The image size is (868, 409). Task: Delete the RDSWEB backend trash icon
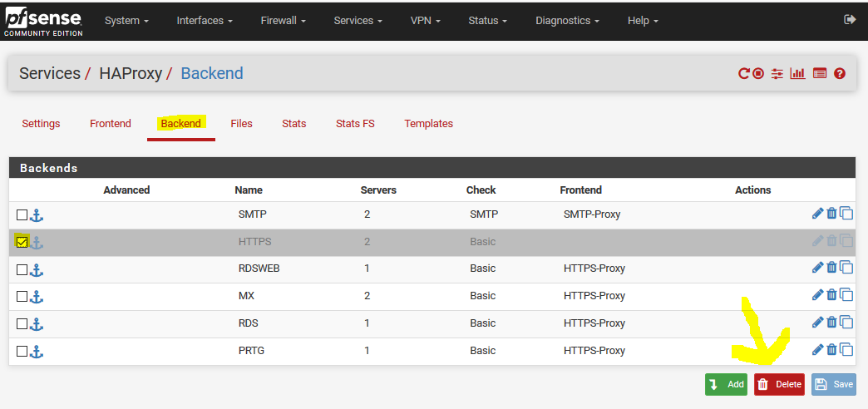click(831, 268)
